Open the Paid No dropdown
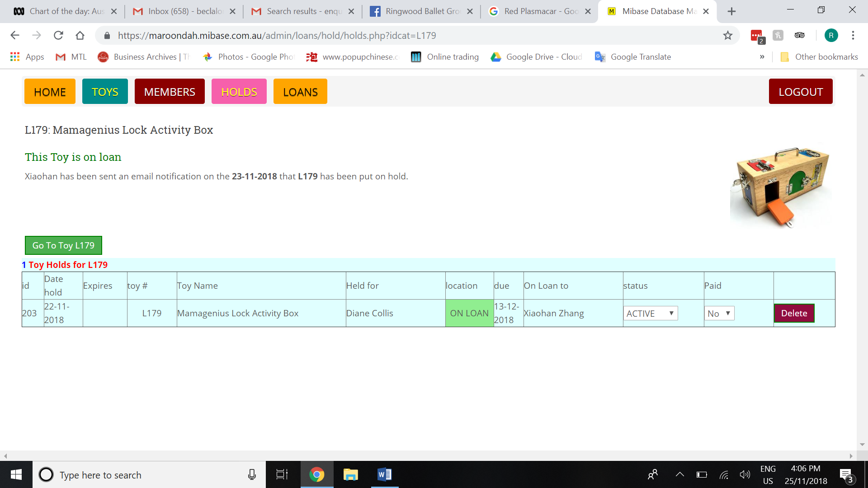Screen dimensions: 868x488 point(719,313)
